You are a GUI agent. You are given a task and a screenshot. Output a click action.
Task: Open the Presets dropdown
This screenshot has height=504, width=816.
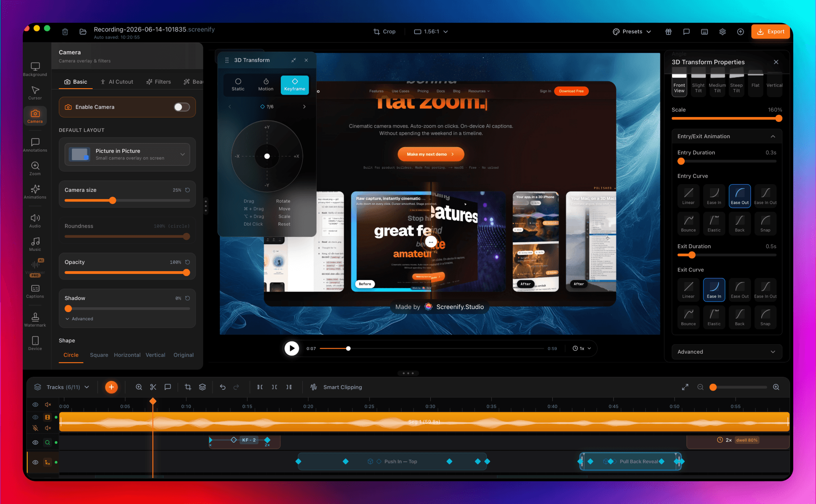coord(632,32)
